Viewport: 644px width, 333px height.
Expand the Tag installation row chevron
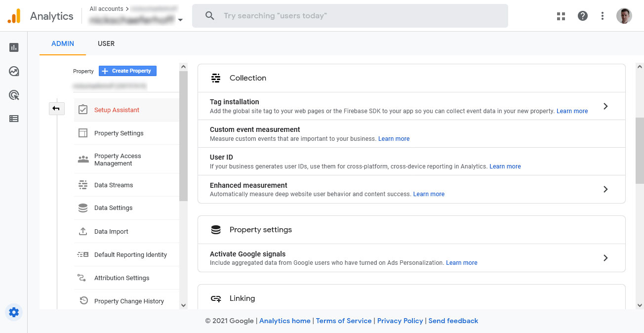click(x=605, y=106)
